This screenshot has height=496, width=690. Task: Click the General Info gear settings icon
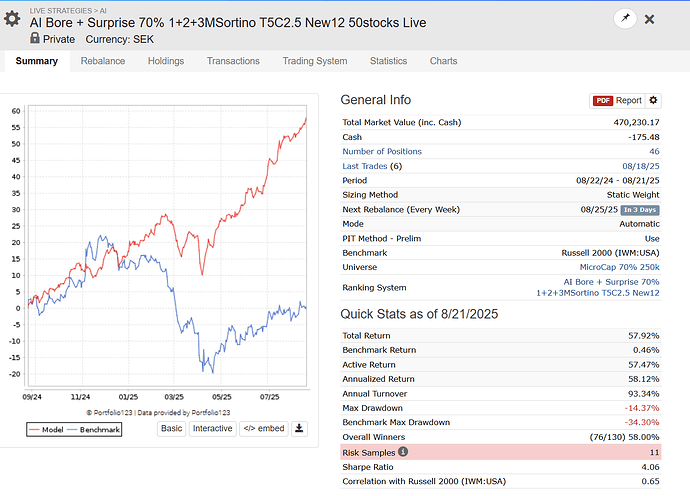[x=654, y=101]
